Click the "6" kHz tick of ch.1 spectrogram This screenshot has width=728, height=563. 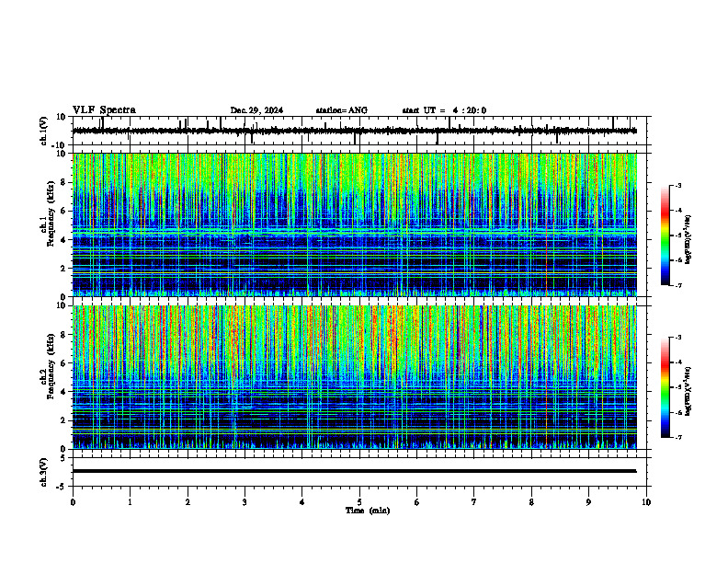tap(64, 212)
